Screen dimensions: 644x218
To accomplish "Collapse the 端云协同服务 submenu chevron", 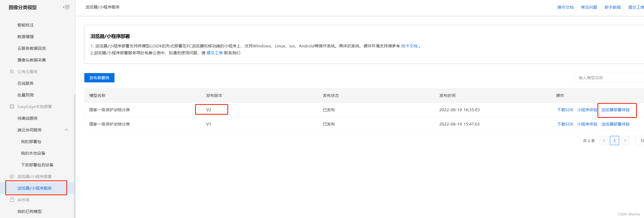I will pos(67,130).
